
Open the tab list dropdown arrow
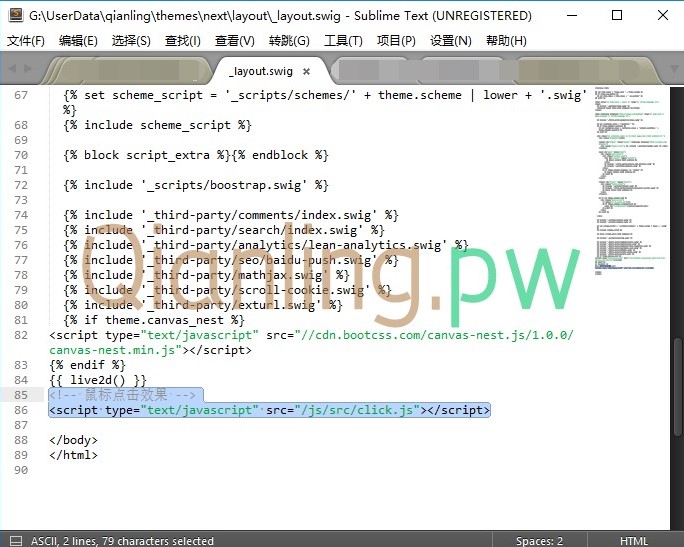pyautogui.click(x=674, y=68)
